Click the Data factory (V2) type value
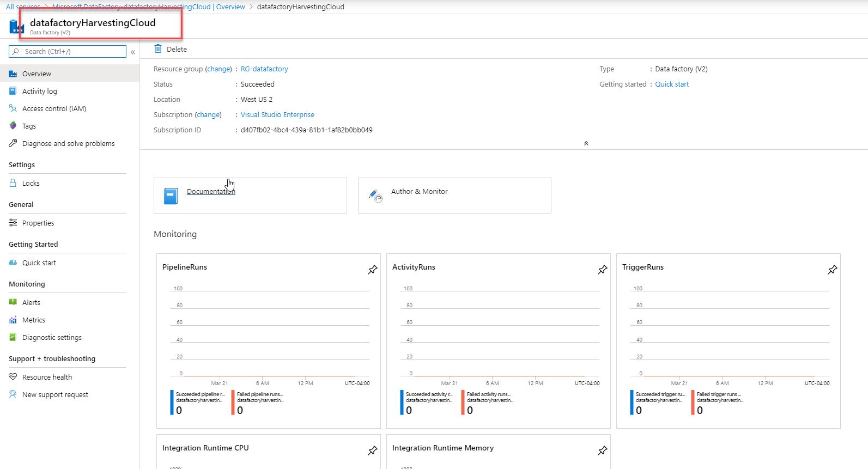Screen dimensions: 868x469 tap(681, 69)
